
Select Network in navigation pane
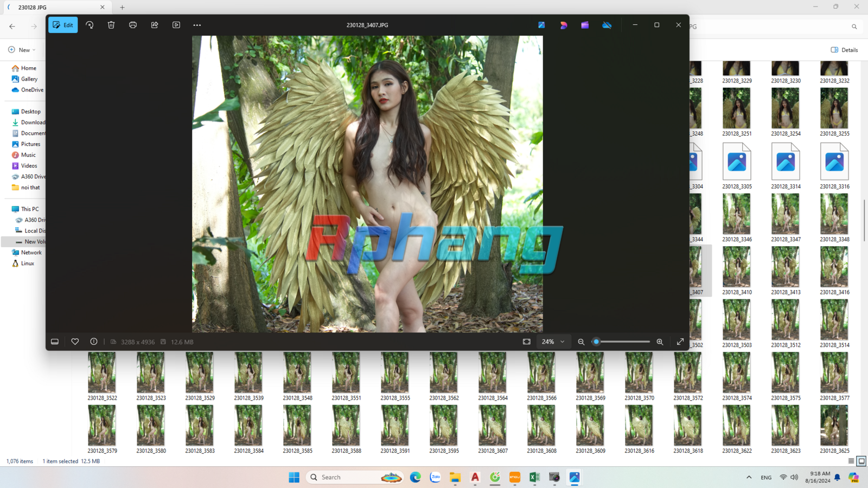(27, 253)
